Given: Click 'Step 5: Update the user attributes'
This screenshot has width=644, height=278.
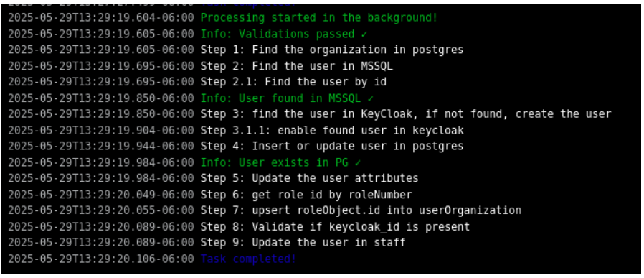Looking at the screenshot, I should [x=309, y=178].
